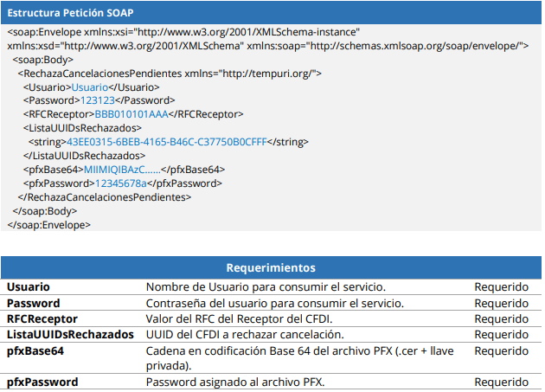545x392 pixels.
Task: Click the "Requerimientos" table header
Action: pyautogui.click(x=271, y=268)
